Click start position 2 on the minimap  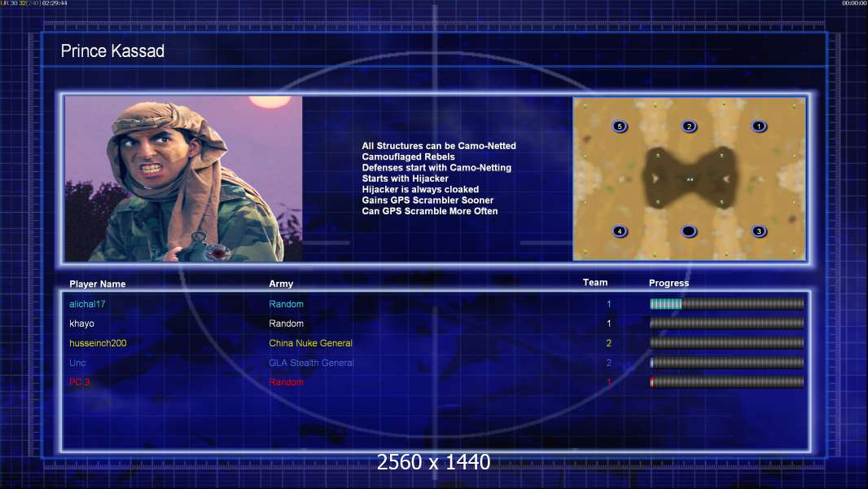click(x=689, y=126)
